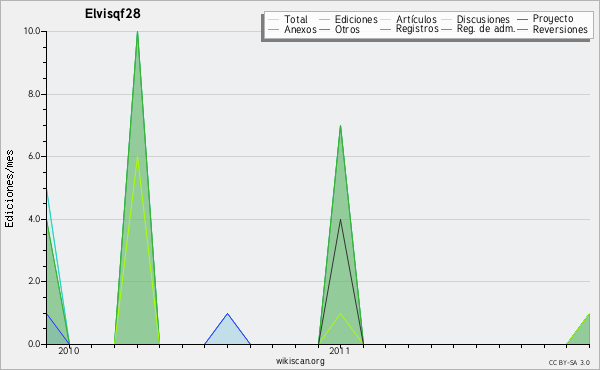Click the 2011 x-axis label
600x370 pixels.
pos(340,351)
